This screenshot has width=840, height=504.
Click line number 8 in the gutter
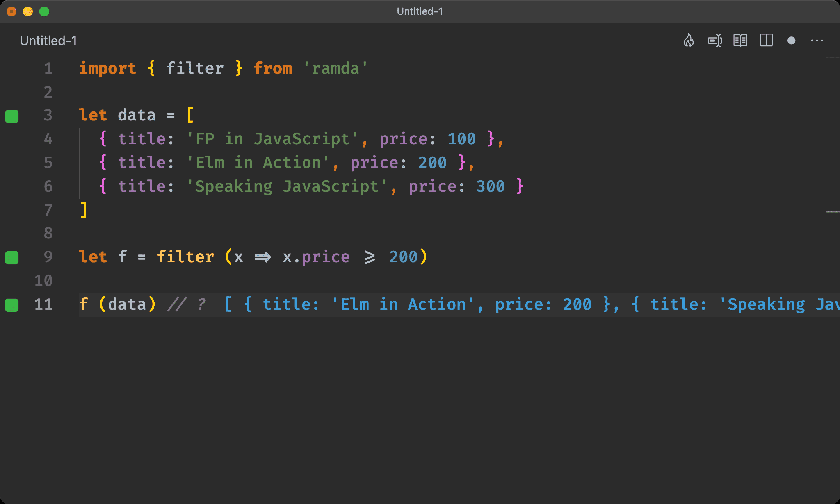point(48,234)
